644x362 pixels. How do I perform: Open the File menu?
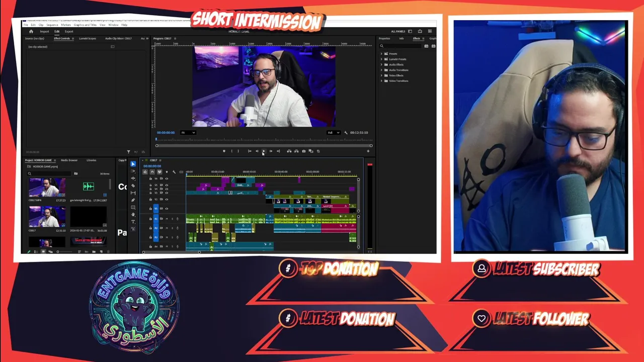tap(25, 25)
